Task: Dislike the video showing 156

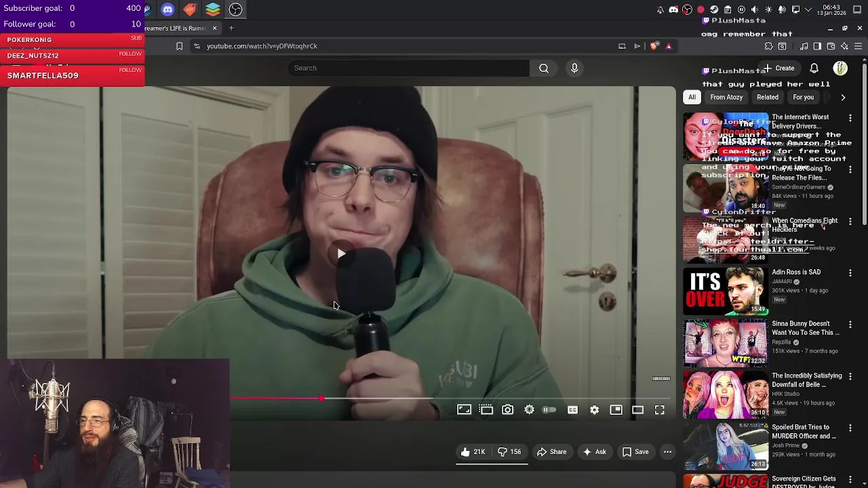Action: (510, 452)
